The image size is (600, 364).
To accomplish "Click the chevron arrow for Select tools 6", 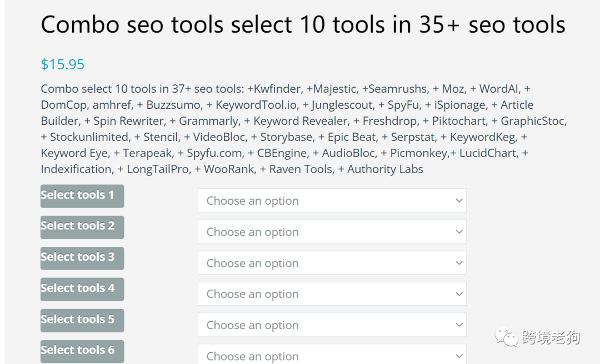I will [459, 355].
